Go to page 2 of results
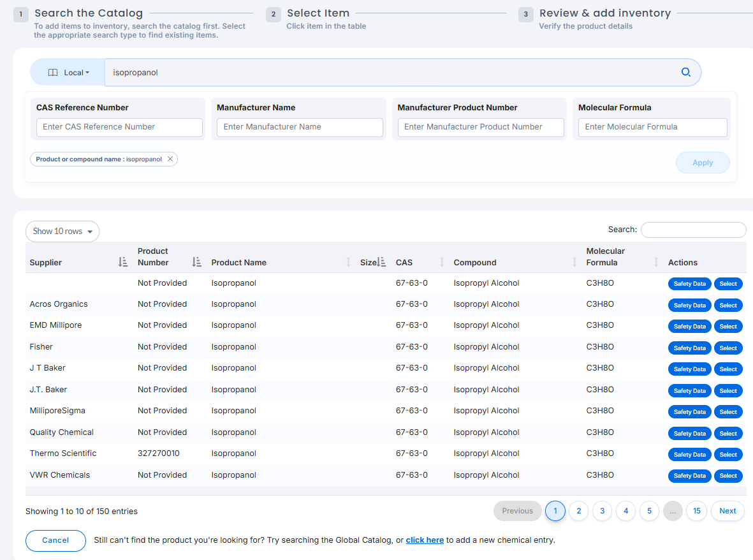This screenshot has width=753, height=560. pyautogui.click(x=579, y=511)
